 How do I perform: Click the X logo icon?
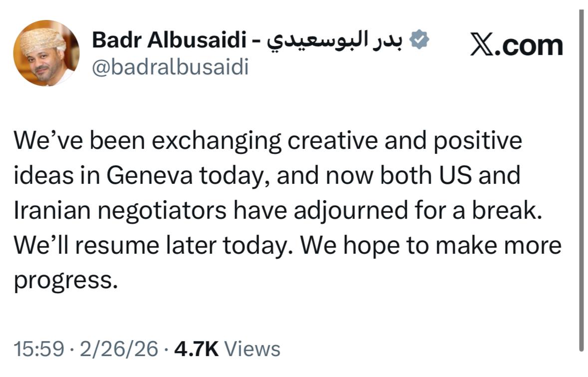pyautogui.click(x=483, y=45)
